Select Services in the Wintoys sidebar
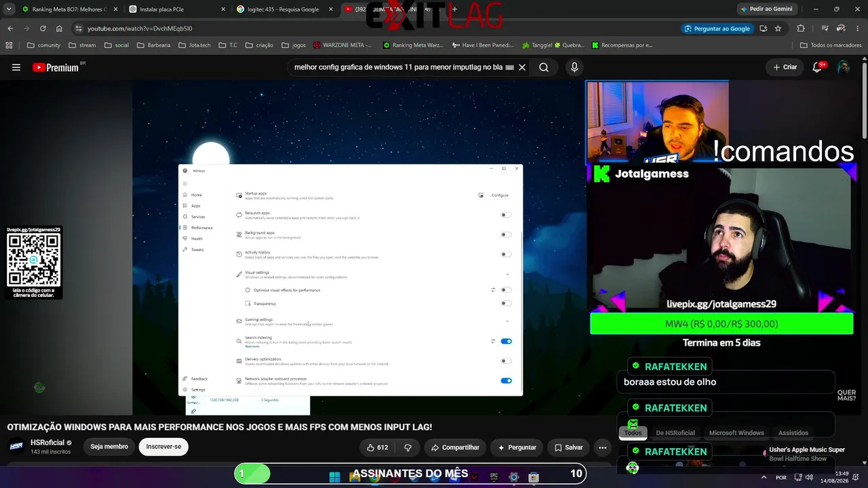Screen dimensions: 868x488 [x=194, y=217]
